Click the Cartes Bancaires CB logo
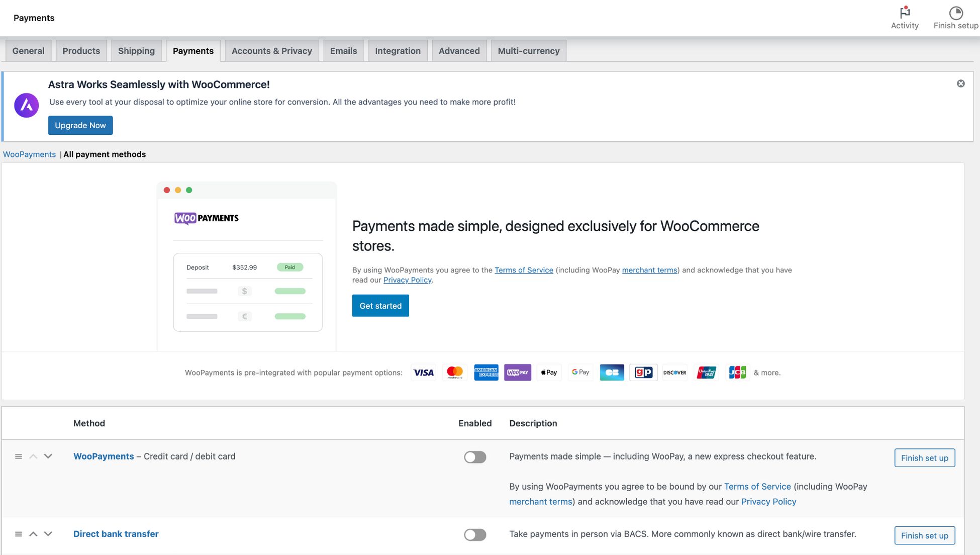Viewport: 980px width, 555px height. coord(612,373)
